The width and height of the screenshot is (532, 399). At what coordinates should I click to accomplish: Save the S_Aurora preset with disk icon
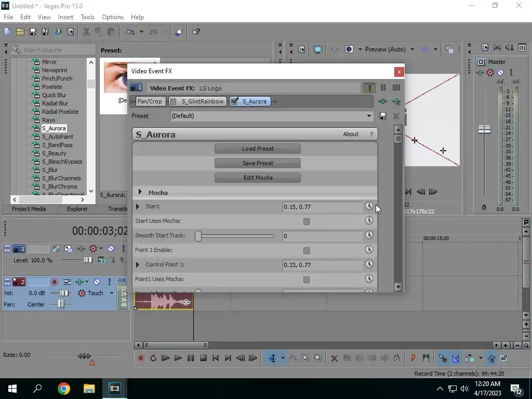pyautogui.click(x=383, y=116)
